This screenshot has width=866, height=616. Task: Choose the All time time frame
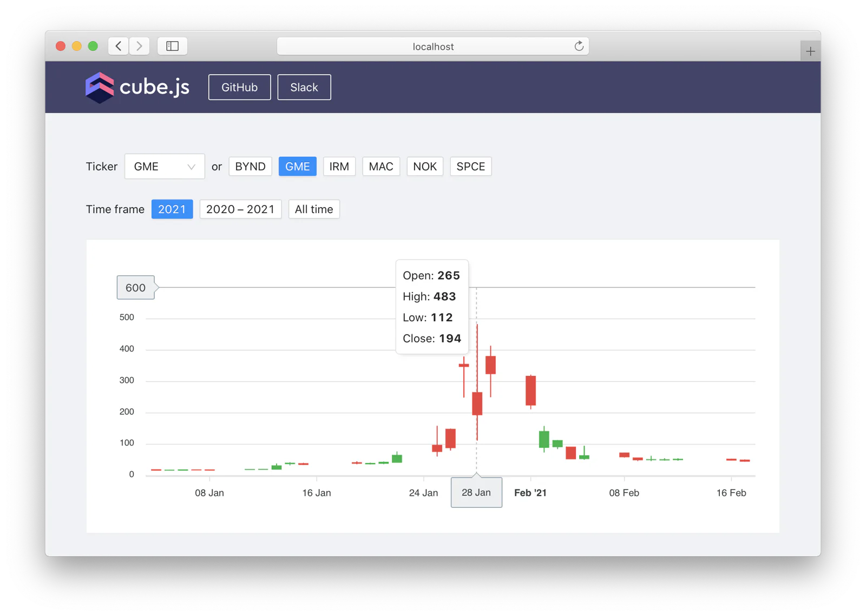(314, 209)
